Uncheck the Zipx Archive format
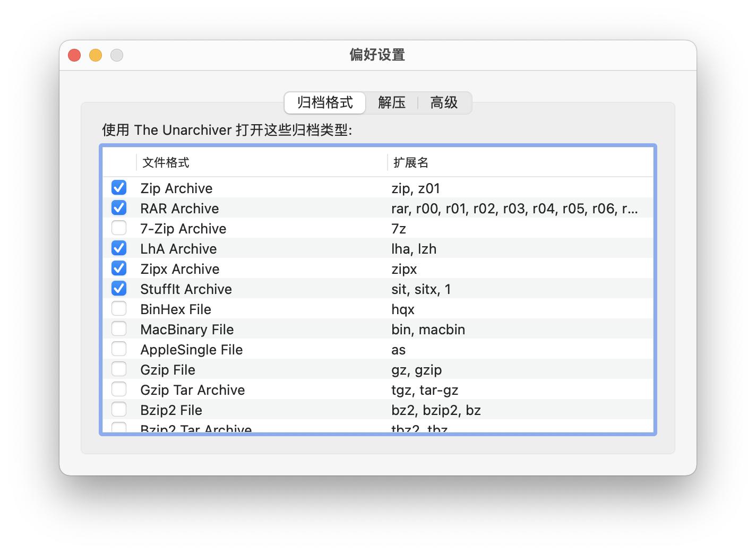 (x=119, y=268)
